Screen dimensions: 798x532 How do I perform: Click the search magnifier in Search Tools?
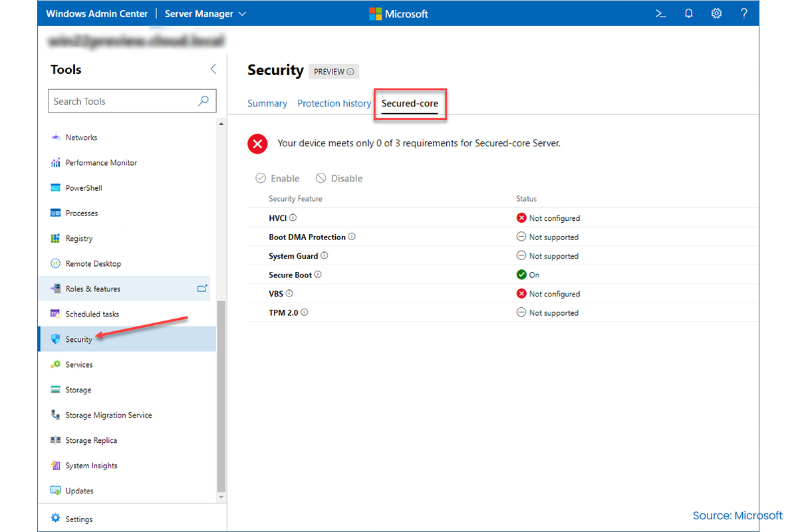(x=203, y=101)
